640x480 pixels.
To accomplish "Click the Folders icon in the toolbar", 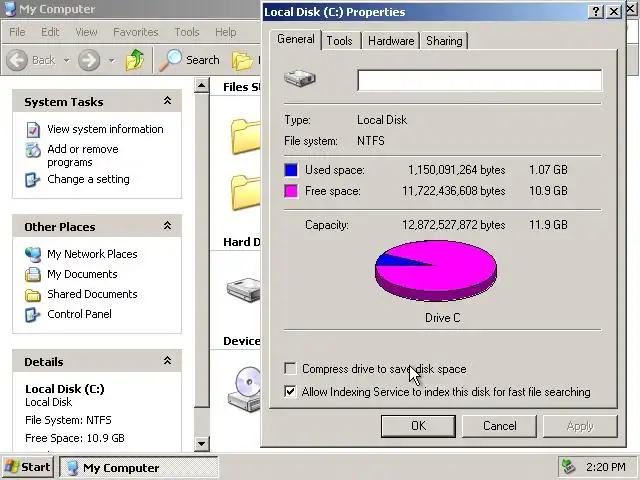I will coord(242,60).
